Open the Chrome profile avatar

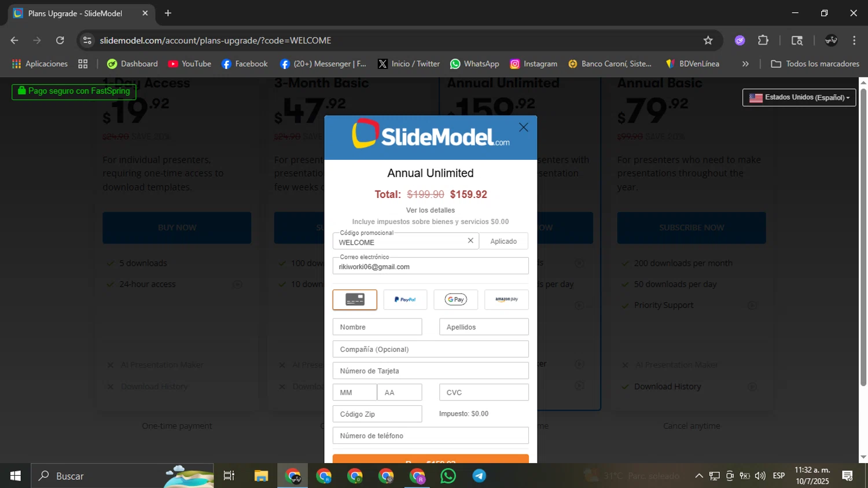832,40
